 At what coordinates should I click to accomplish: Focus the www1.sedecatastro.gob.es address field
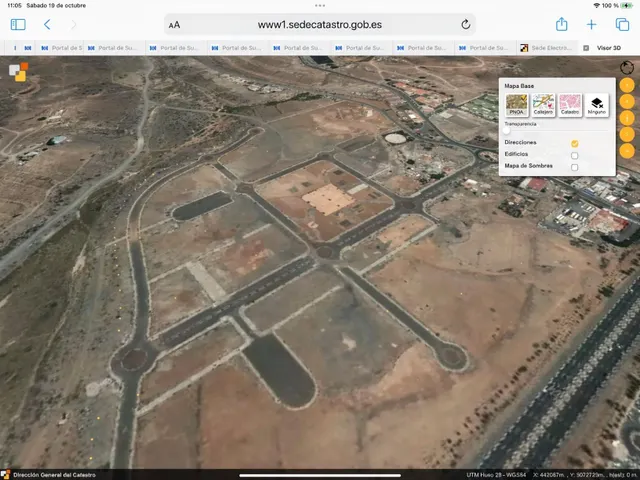coord(320,24)
